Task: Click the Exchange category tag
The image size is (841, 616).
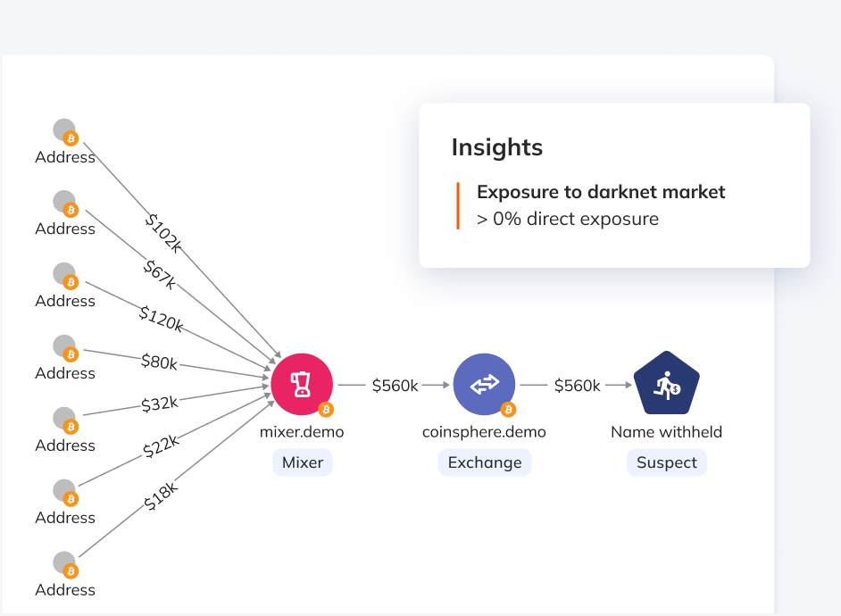Action: click(x=484, y=462)
